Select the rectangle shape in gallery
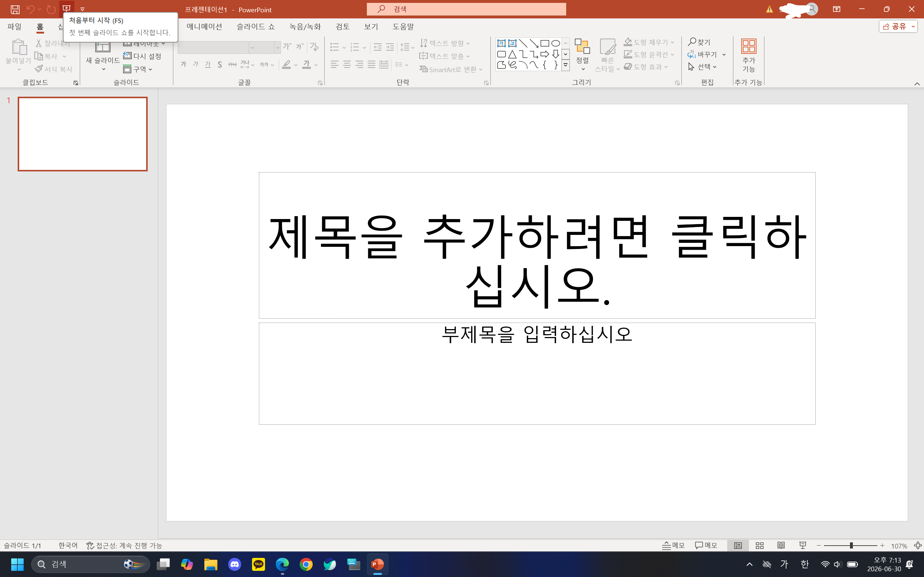 [545, 43]
